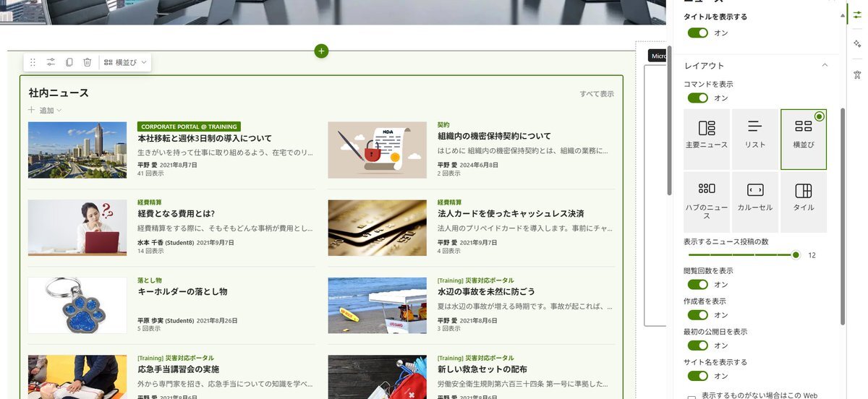Click property pane scrollbar up arrow
The width and height of the screenshot is (868, 399).
click(x=843, y=15)
